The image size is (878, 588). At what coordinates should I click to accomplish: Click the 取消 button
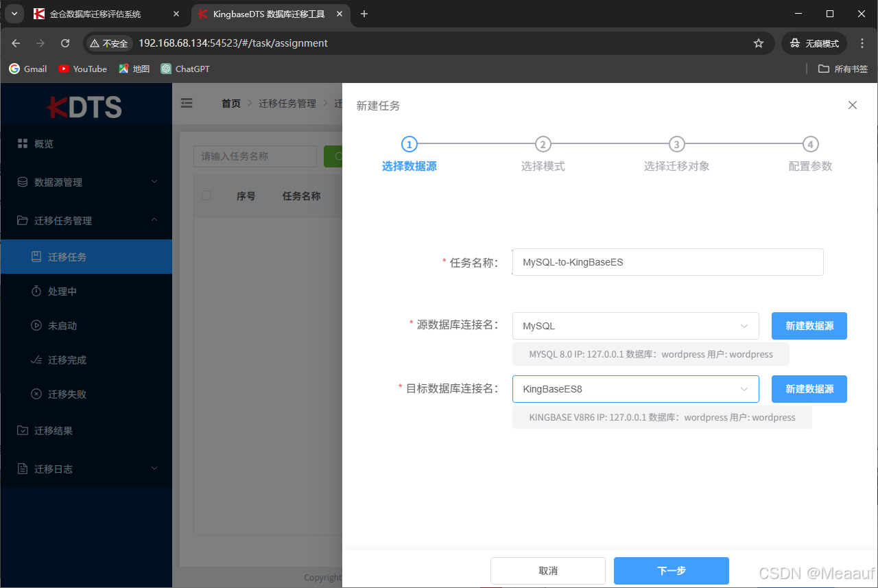[548, 571]
